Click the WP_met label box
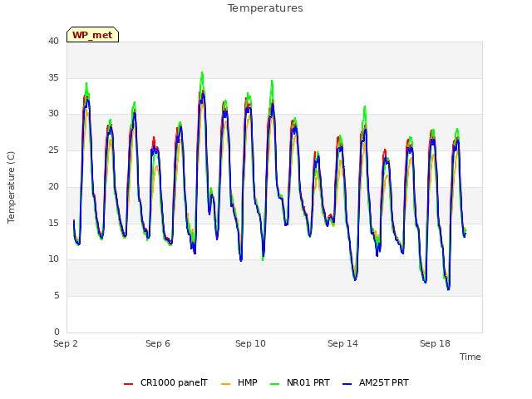 click(92, 35)
